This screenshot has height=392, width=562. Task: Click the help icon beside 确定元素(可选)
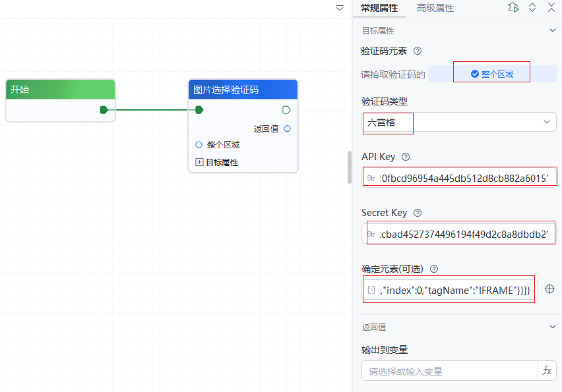coord(434,269)
